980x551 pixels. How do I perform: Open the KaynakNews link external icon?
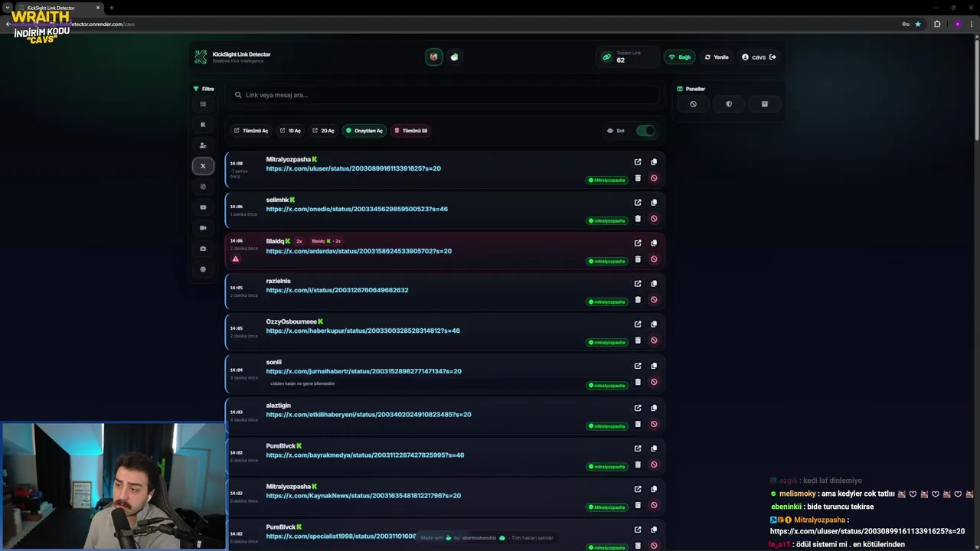click(638, 489)
